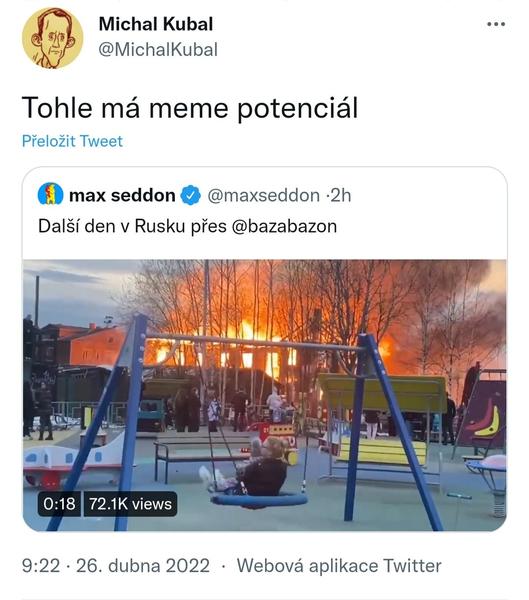The height and width of the screenshot is (600, 529).
Task: Open the @maxseddon handle
Action: tap(263, 196)
